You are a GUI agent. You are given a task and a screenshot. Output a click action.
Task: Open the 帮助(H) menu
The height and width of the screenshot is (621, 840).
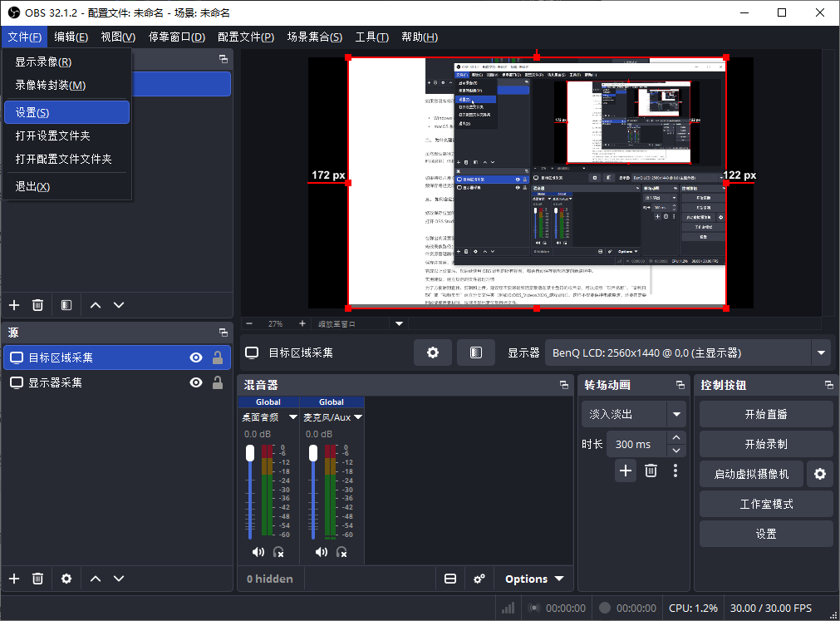click(420, 37)
